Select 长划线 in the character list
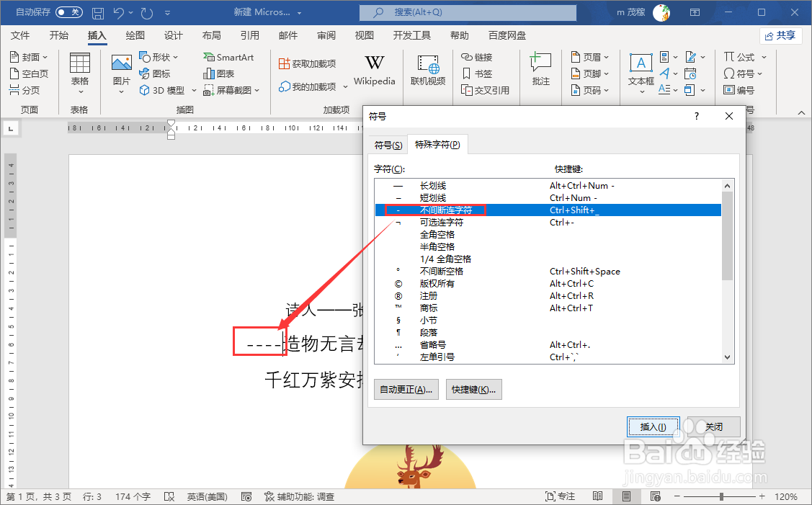Image resolution: width=812 pixels, height=505 pixels. (x=548, y=185)
